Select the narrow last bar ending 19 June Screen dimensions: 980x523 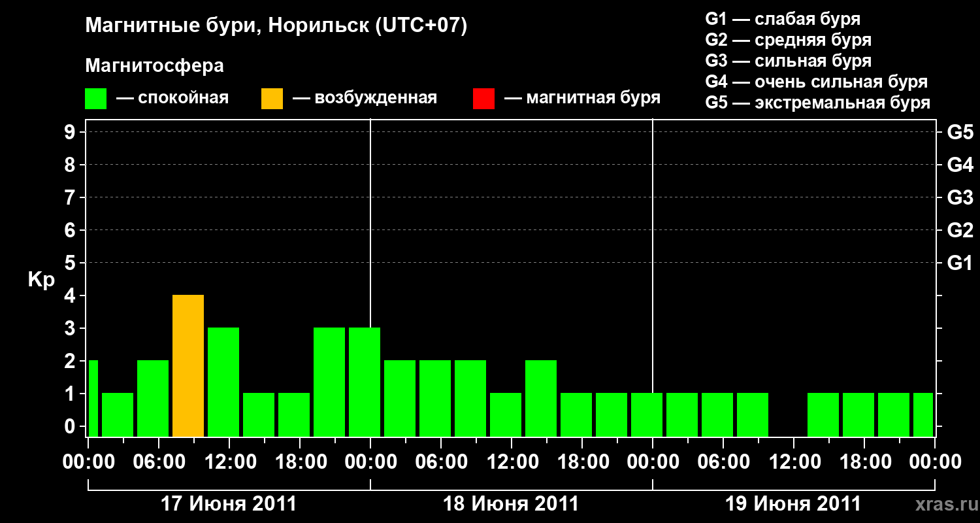[x=923, y=414]
